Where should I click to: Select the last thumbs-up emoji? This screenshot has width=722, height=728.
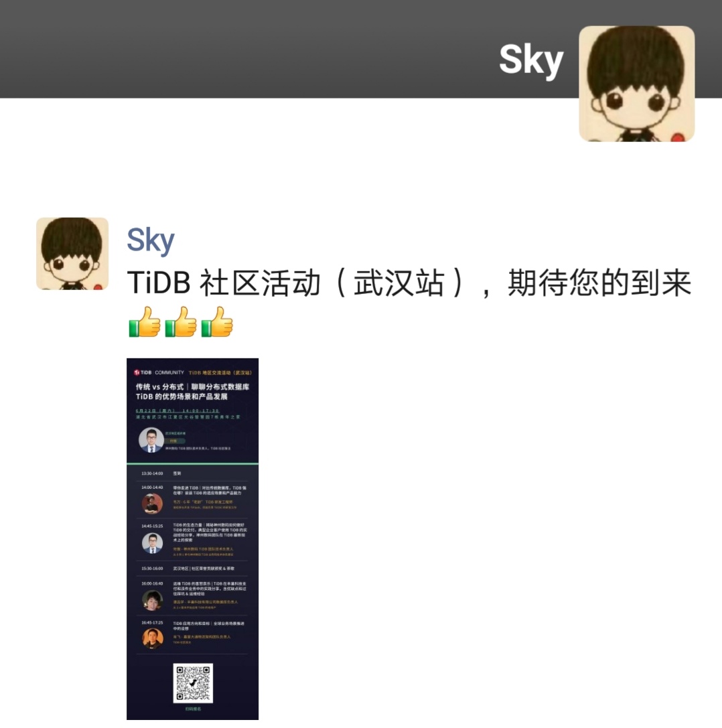click(x=217, y=321)
